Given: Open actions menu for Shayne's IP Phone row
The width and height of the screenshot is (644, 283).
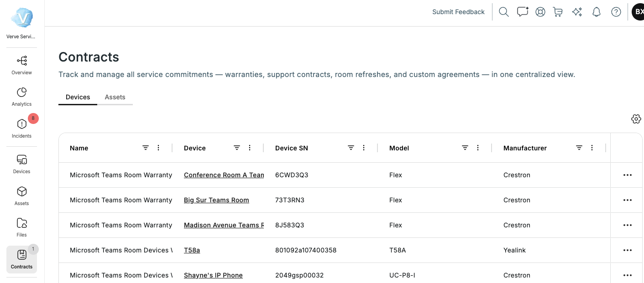Looking at the screenshot, I should pyautogui.click(x=627, y=275).
